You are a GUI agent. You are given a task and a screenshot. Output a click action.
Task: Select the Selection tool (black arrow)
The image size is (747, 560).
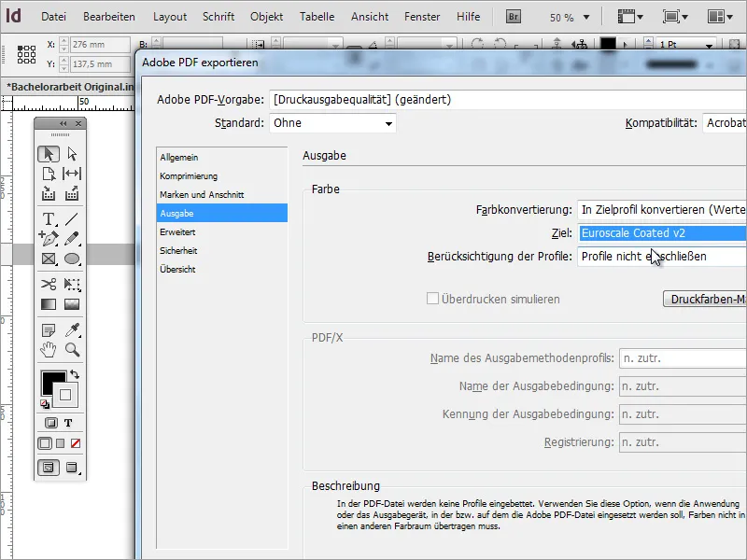(x=49, y=154)
